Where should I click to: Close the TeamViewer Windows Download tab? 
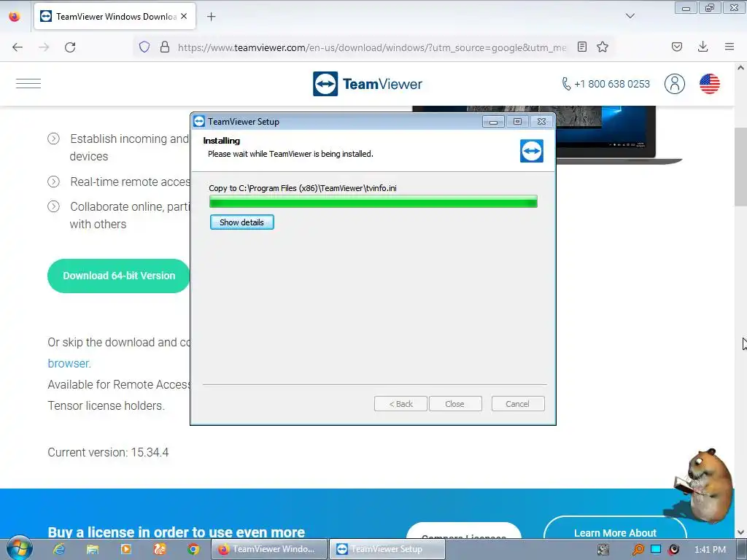(x=184, y=16)
